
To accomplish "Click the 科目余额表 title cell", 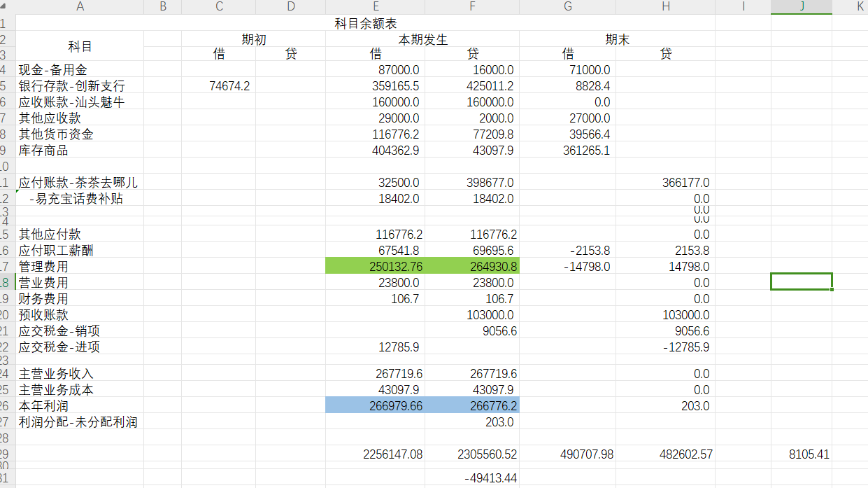I will point(365,24).
